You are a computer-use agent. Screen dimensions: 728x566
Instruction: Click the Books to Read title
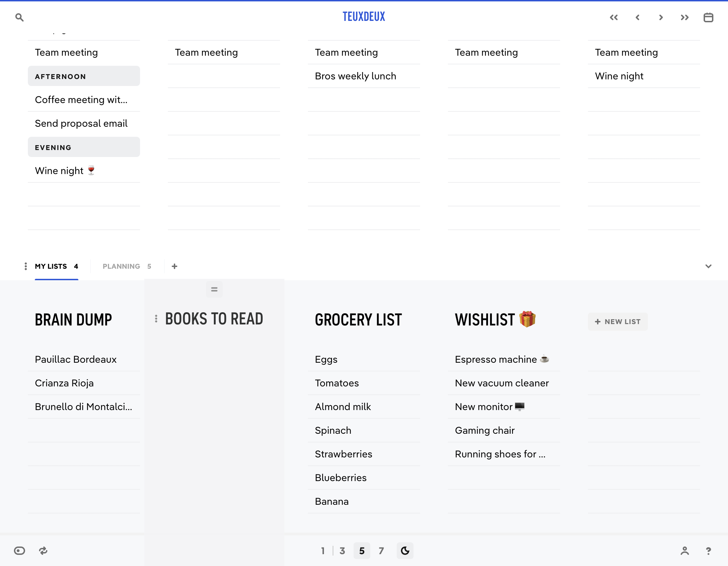(214, 319)
